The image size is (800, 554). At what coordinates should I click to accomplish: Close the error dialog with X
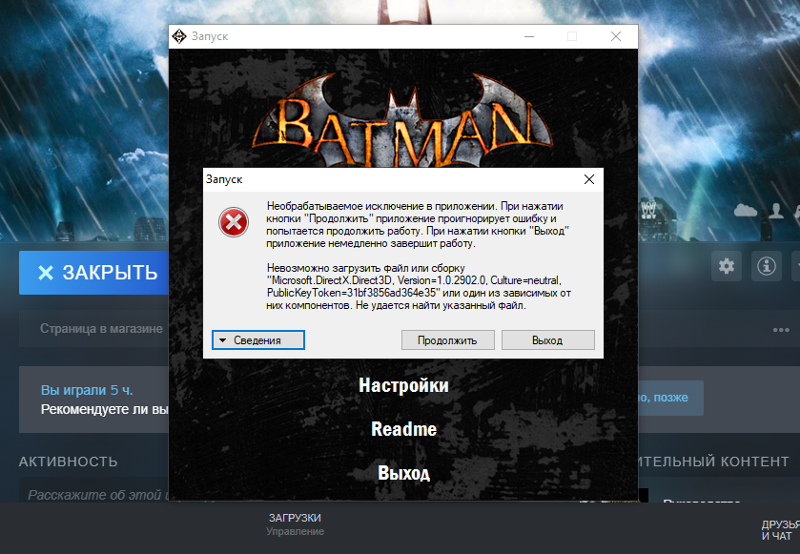tap(589, 180)
